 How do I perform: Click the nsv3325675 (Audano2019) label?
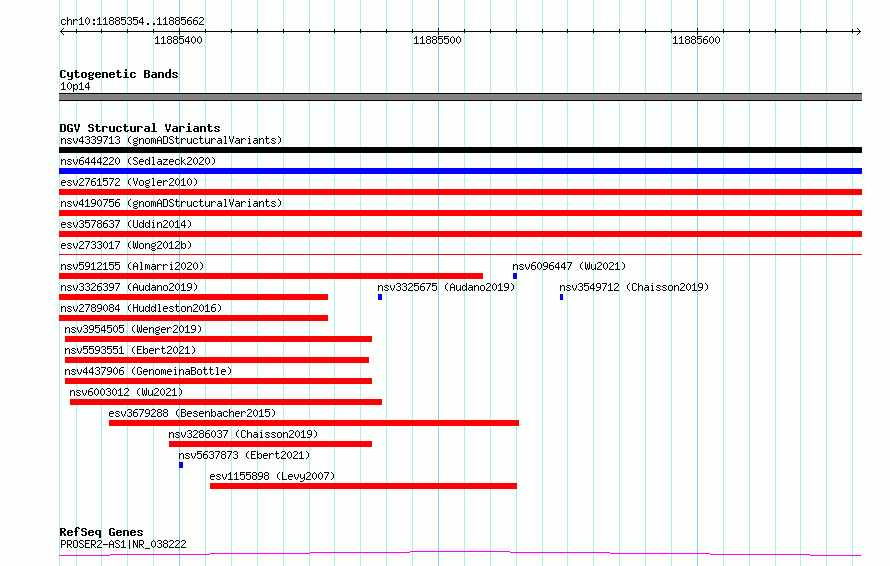[x=446, y=287]
